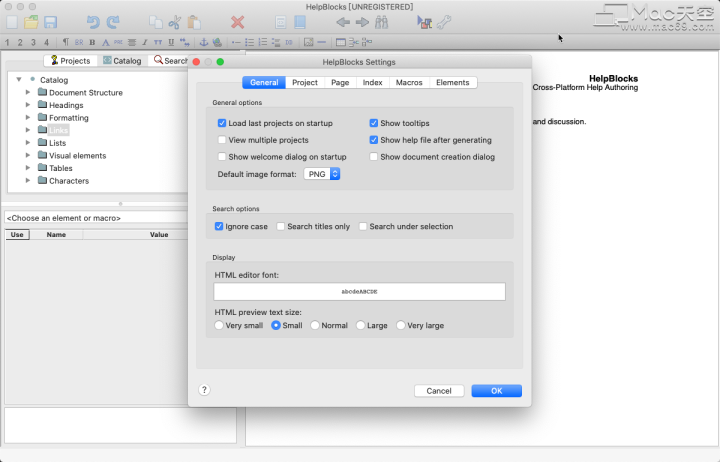The image size is (720, 462).
Task: Click the Italic formatting icon
Action: (x=145, y=42)
